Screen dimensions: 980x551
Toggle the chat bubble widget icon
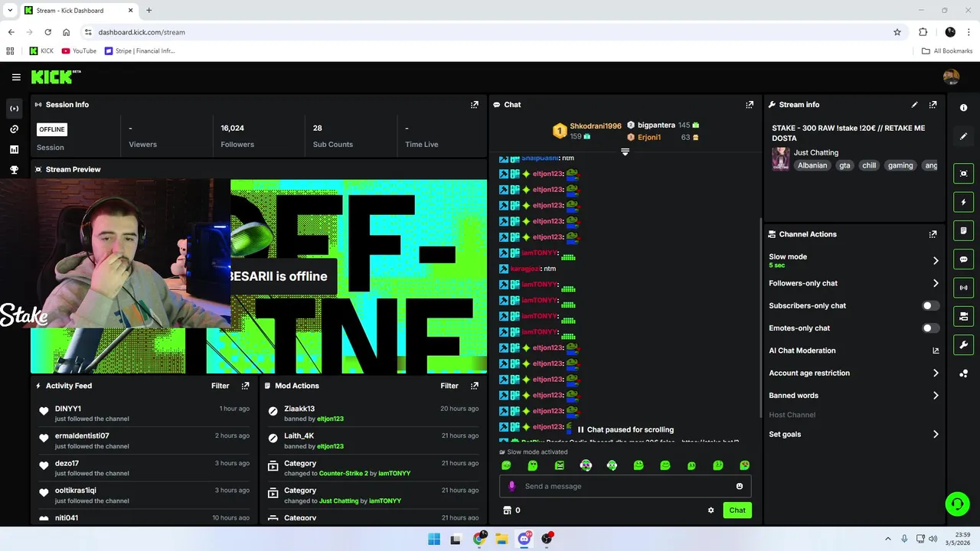pyautogui.click(x=964, y=259)
